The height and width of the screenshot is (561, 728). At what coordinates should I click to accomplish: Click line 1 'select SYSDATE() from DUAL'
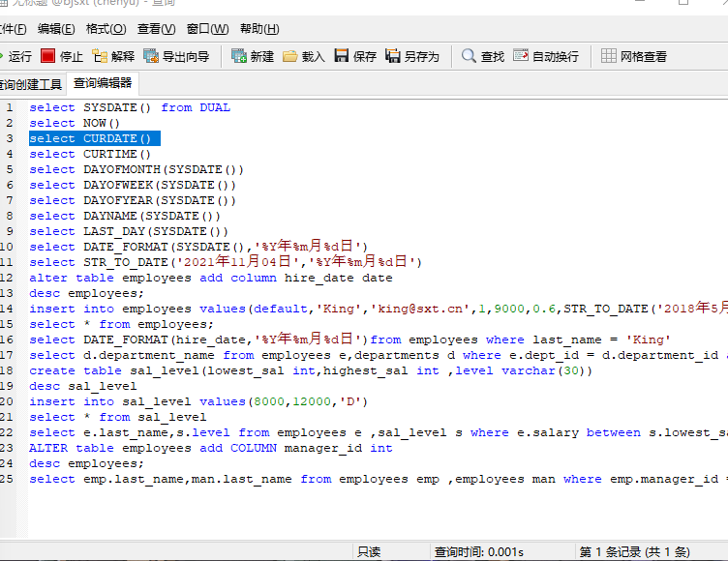[x=130, y=107]
